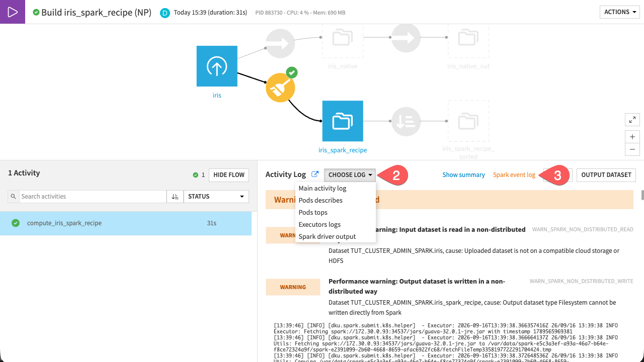The width and height of the screenshot is (644, 362).
Task: Open the STATUS filter dropdown
Action: click(216, 197)
